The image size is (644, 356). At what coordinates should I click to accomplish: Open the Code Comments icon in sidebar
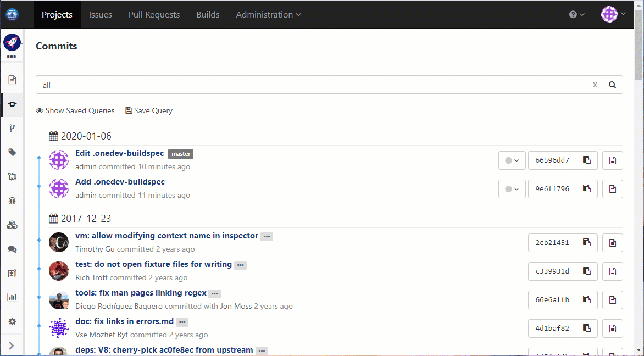12,249
